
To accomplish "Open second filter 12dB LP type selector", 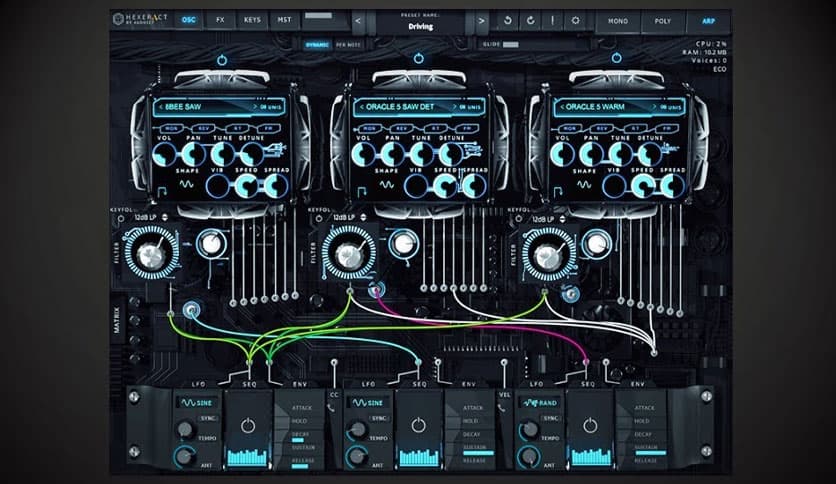I will [348, 217].
